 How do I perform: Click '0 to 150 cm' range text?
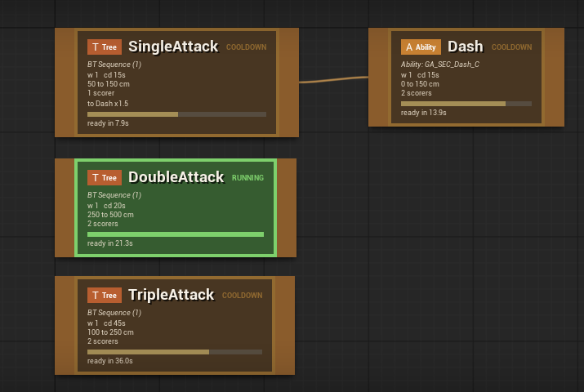tap(420, 84)
